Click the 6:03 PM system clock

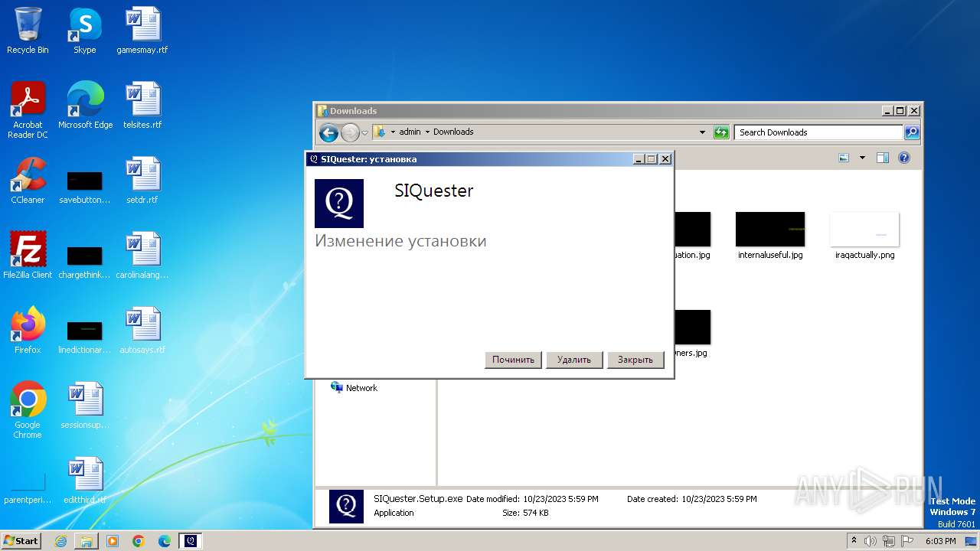coord(940,541)
